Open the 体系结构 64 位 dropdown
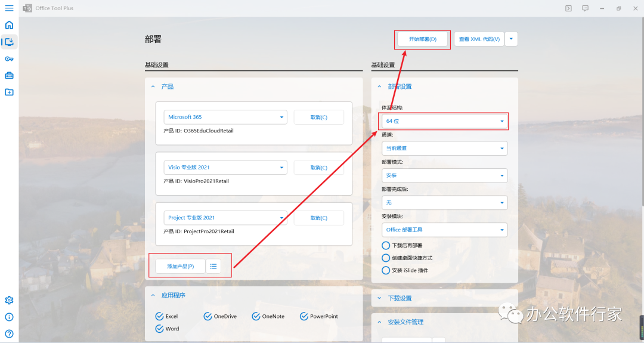The width and height of the screenshot is (644, 343). (444, 121)
